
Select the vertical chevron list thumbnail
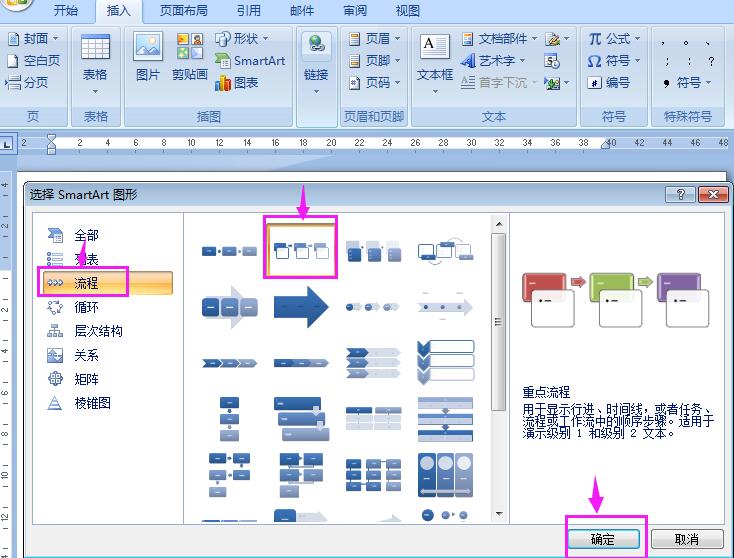point(445,363)
